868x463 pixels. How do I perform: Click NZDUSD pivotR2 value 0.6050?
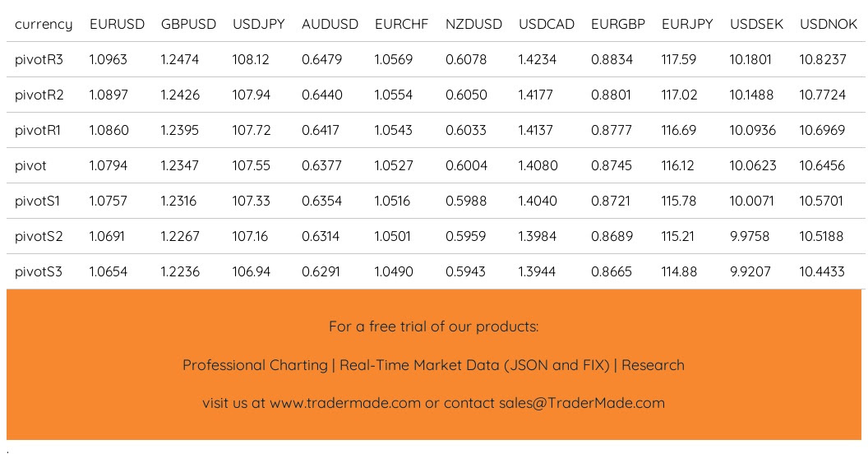[466, 95]
